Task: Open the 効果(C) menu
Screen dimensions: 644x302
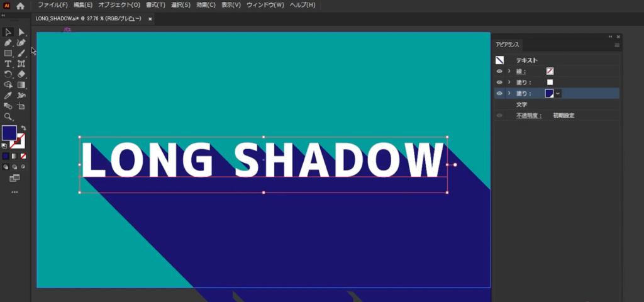Action: pyautogui.click(x=205, y=5)
